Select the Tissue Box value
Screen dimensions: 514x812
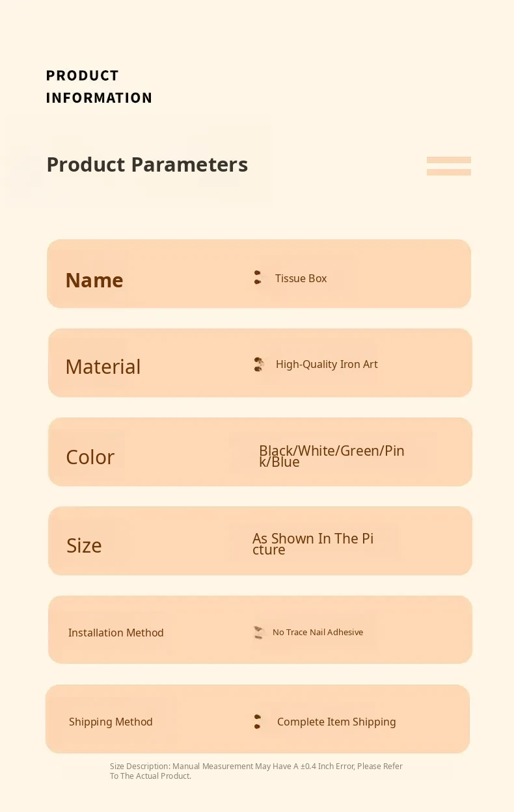[301, 278]
